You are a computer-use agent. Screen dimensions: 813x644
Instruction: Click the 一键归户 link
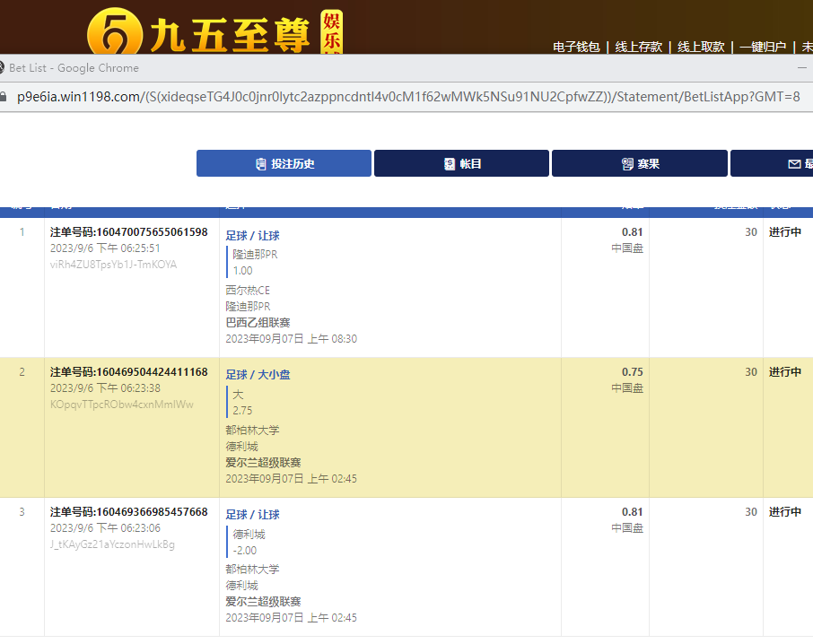[x=763, y=47]
